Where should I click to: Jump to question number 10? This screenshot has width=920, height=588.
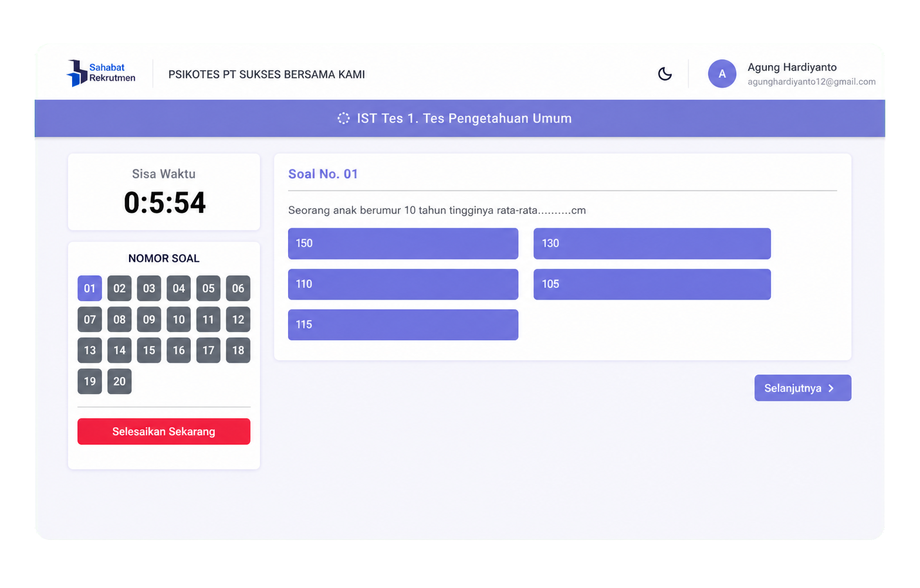point(178,320)
